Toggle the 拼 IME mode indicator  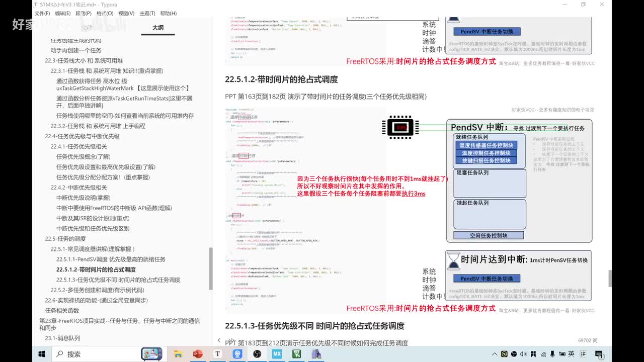(x=583, y=354)
